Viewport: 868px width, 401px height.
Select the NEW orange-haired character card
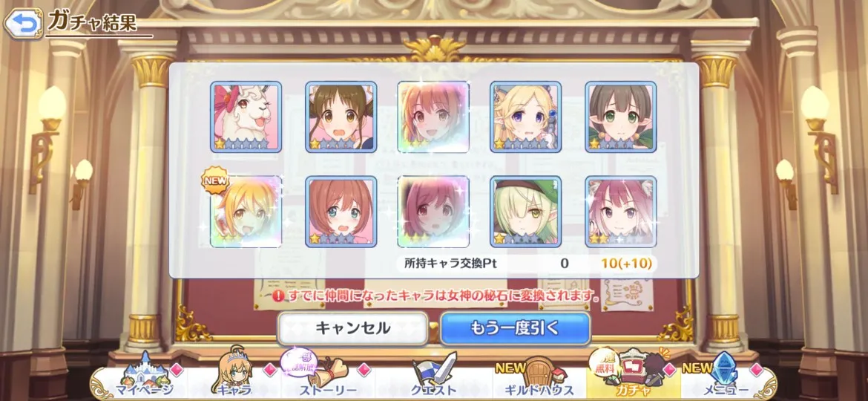pyautogui.click(x=246, y=212)
